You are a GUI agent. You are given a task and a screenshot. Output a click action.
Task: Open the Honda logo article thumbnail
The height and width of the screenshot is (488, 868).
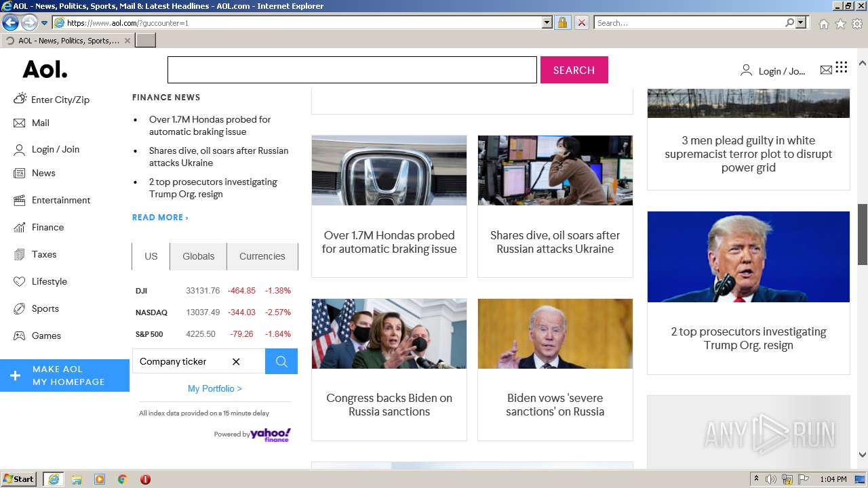(x=389, y=170)
